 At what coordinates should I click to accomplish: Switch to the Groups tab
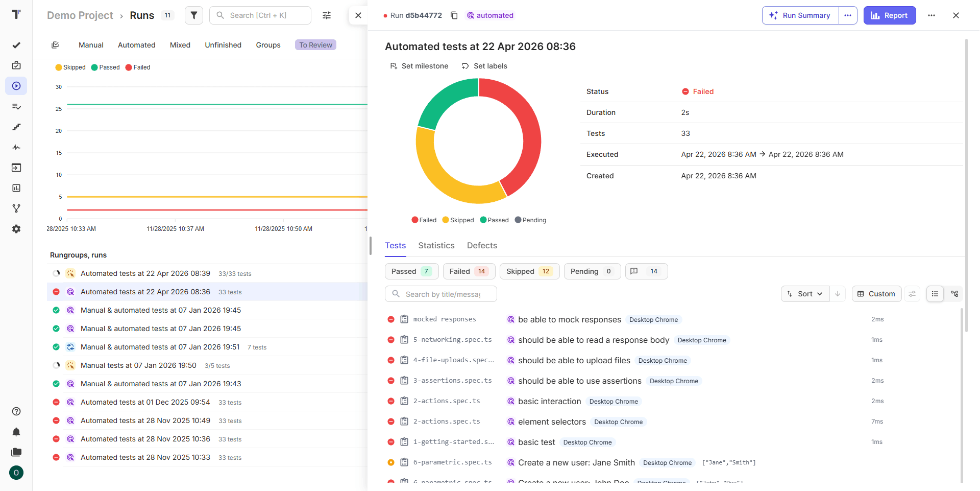pos(268,45)
